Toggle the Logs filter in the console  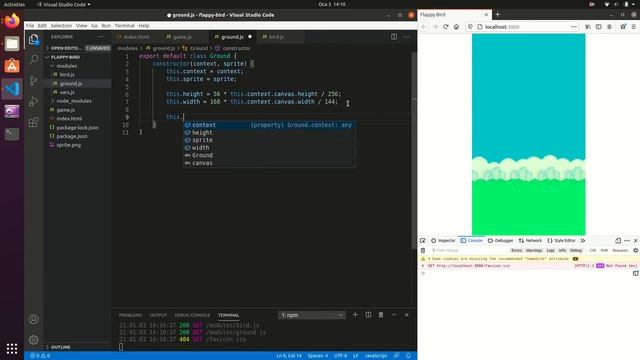[551, 250]
